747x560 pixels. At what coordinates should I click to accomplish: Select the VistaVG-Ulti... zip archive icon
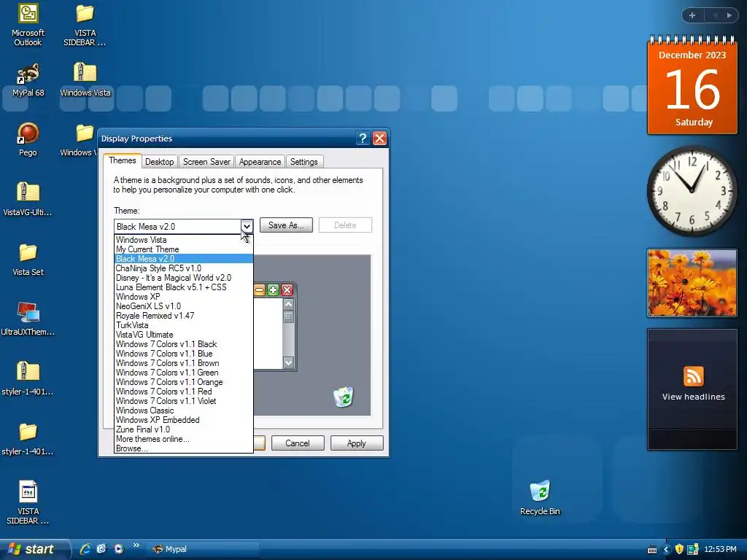click(28, 199)
